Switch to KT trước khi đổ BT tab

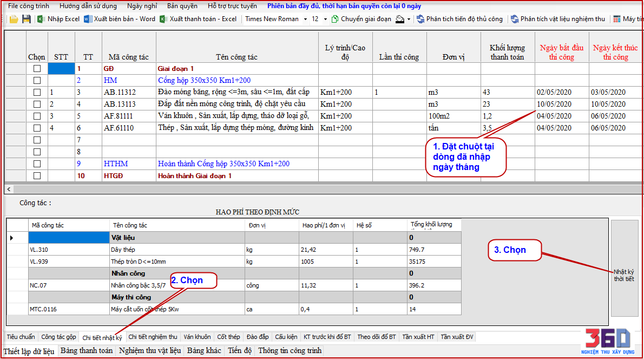point(327,337)
